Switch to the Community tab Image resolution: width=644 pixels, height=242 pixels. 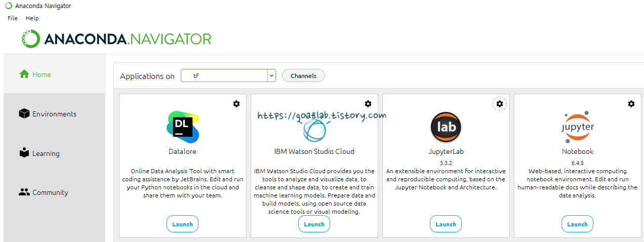coord(54,192)
